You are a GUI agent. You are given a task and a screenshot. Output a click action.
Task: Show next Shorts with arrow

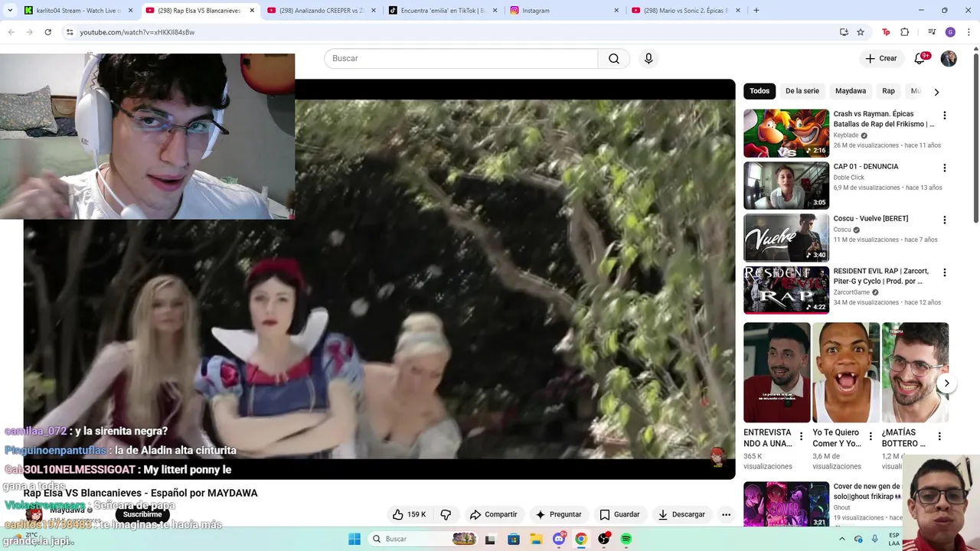tap(946, 383)
